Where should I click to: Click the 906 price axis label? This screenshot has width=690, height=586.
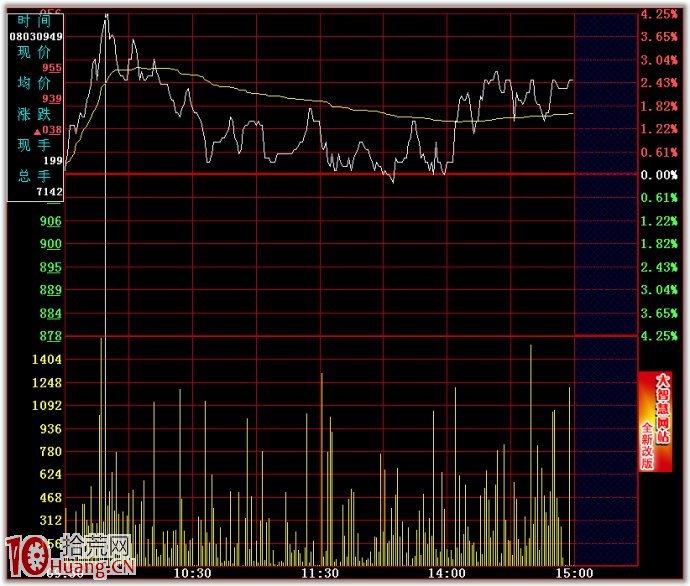pyautogui.click(x=51, y=221)
